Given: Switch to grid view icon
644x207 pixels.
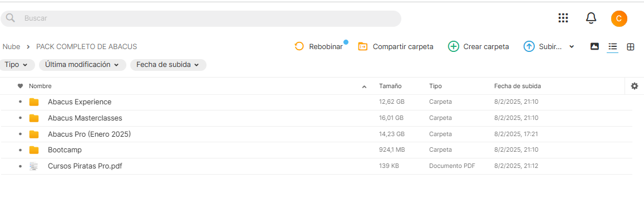Looking at the screenshot, I should 631,47.
